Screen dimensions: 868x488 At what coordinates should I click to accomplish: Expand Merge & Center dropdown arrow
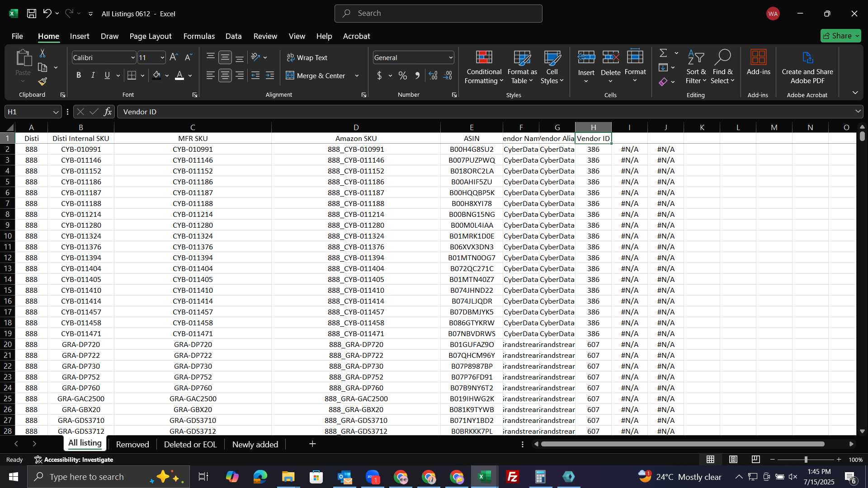(357, 75)
